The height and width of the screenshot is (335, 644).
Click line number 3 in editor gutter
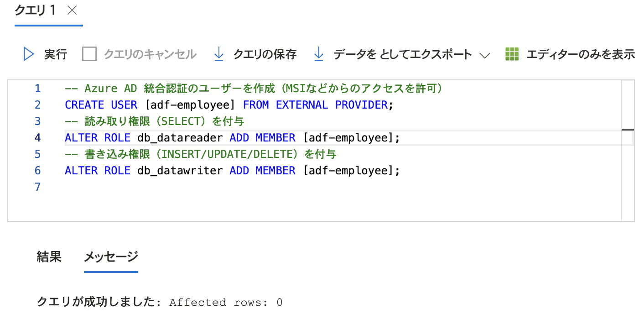point(37,121)
